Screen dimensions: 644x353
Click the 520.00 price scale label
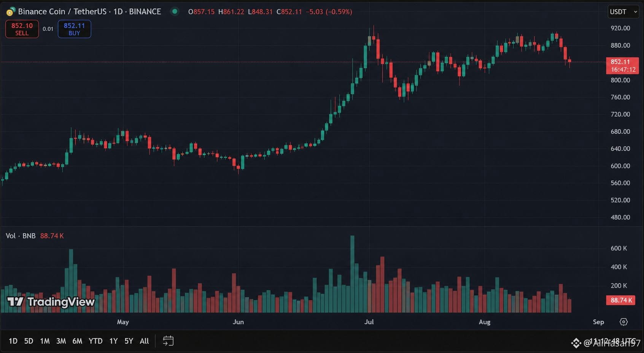tap(620, 200)
